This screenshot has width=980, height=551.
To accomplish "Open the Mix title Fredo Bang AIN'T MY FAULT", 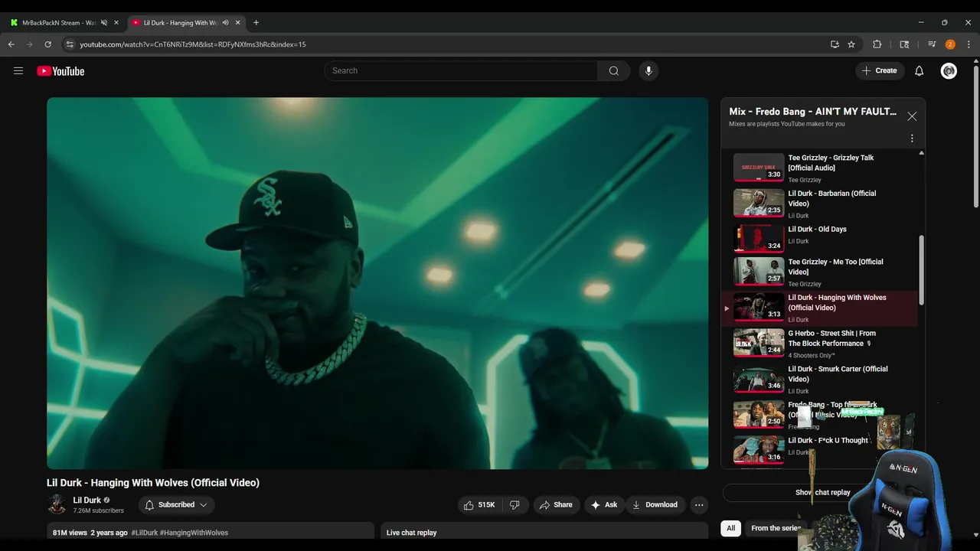I will [812, 112].
